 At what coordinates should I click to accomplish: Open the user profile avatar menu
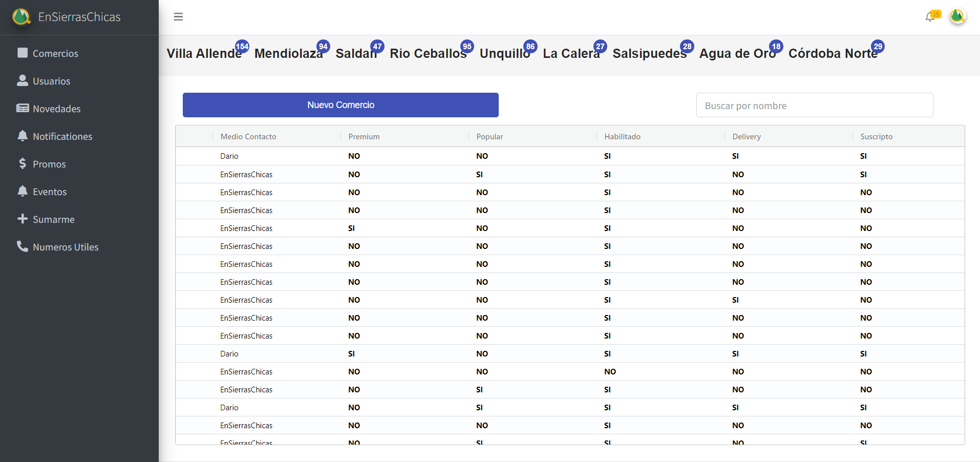click(957, 16)
